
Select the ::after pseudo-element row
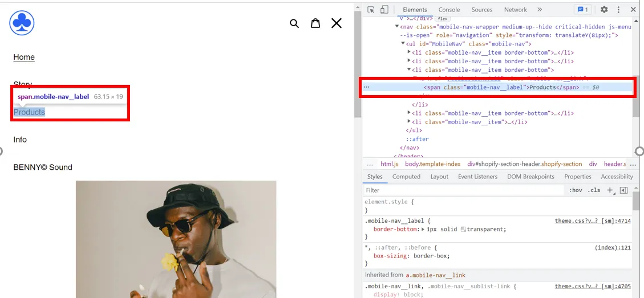pyautogui.click(x=418, y=138)
